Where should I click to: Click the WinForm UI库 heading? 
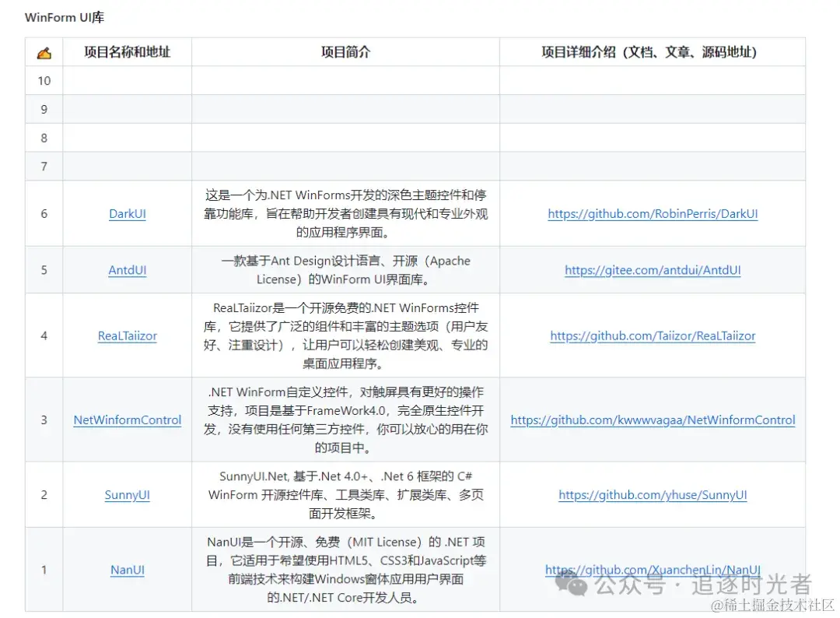[x=65, y=18]
